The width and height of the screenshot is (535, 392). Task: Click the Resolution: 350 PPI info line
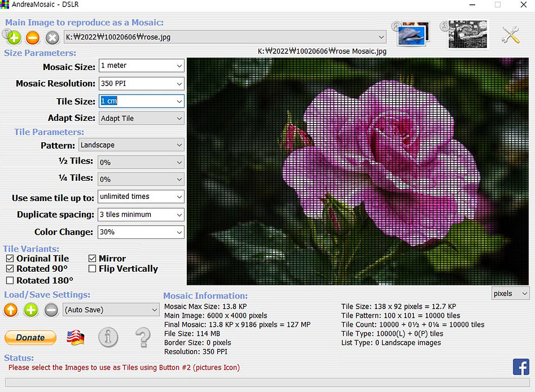point(195,351)
